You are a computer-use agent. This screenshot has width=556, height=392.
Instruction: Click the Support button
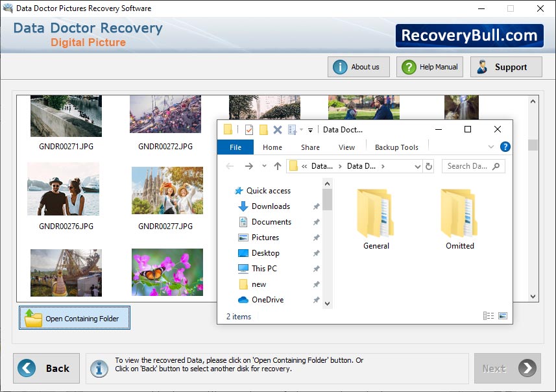(506, 67)
